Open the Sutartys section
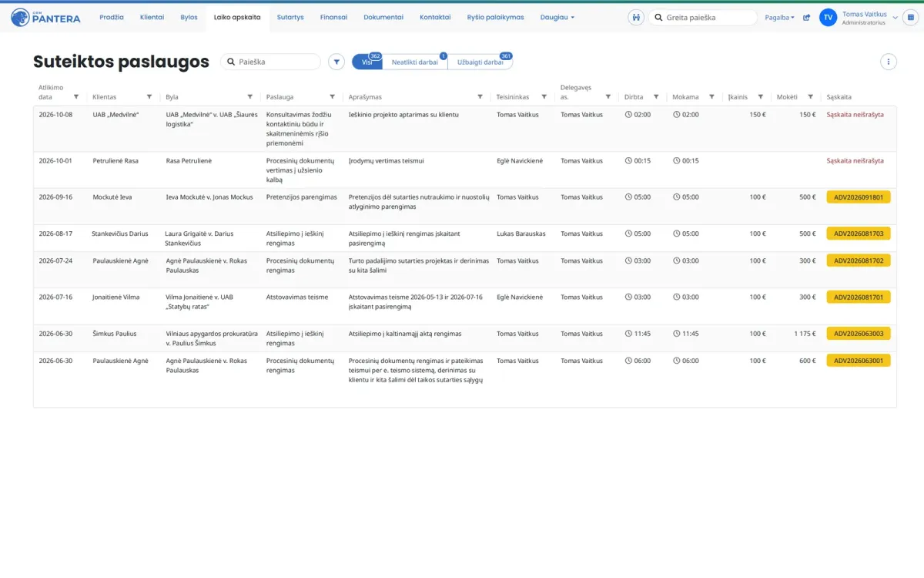924x578 pixels. pyautogui.click(x=290, y=17)
